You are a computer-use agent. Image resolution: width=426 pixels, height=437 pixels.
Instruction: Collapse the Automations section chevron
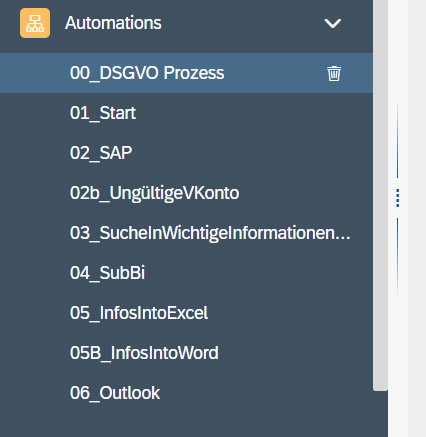(333, 23)
